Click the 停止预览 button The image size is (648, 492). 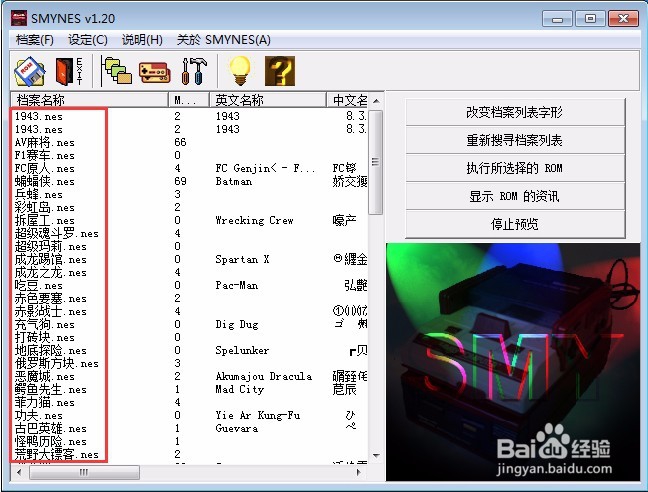pyautogui.click(x=515, y=224)
